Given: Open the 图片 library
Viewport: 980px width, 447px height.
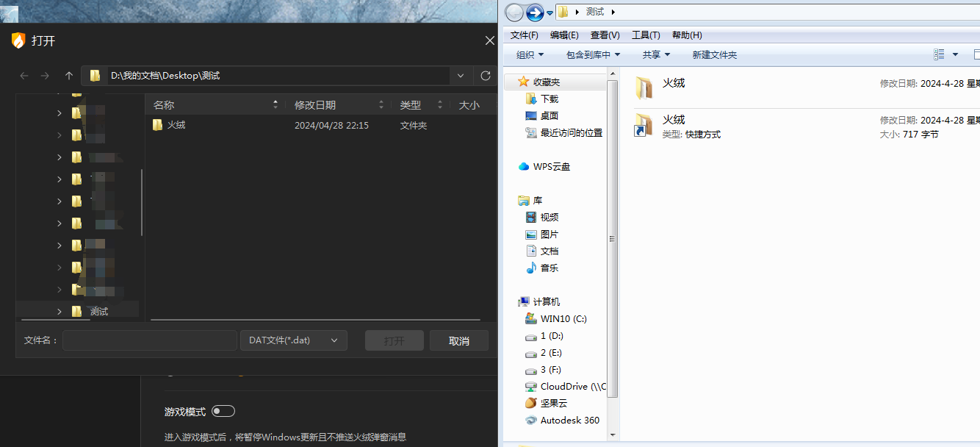Looking at the screenshot, I should (x=550, y=235).
